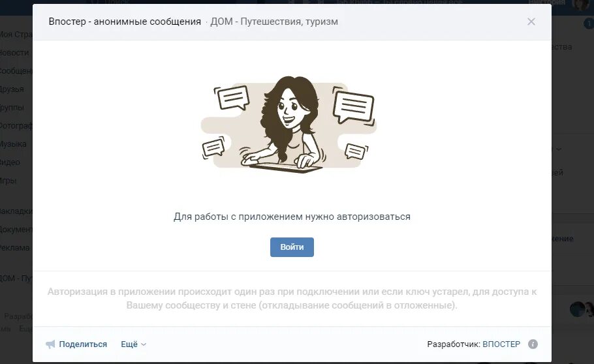The width and height of the screenshot is (594, 364).
Task: Open the ДОМ - Путешествия, туризм community link
Action: point(274,22)
